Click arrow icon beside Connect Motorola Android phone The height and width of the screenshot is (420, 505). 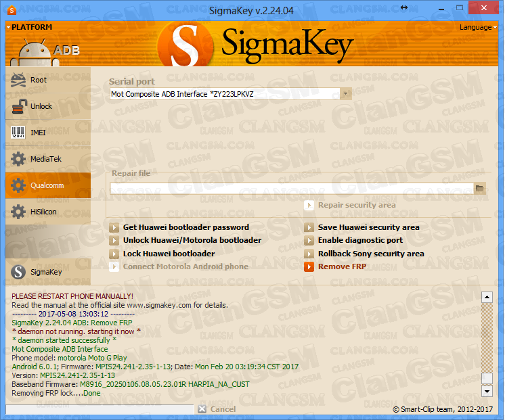[x=114, y=266]
